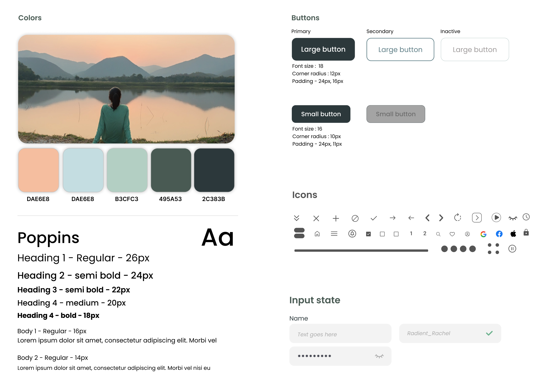Click the closed-eye icon in icons row
547x392 pixels.
[x=513, y=218]
